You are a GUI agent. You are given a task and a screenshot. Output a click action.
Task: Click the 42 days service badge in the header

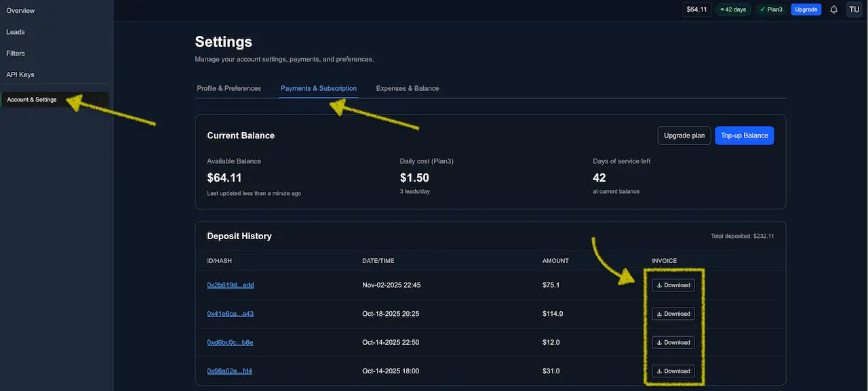pyautogui.click(x=733, y=9)
